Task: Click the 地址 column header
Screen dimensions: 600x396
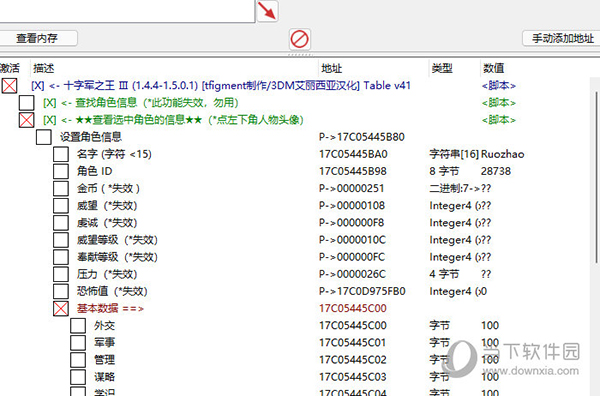Action: [x=331, y=68]
